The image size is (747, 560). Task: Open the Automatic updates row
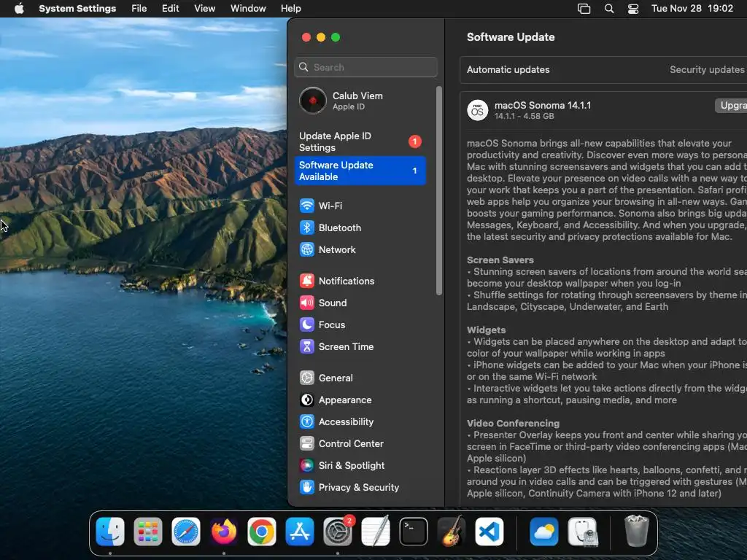pyautogui.click(x=603, y=69)
